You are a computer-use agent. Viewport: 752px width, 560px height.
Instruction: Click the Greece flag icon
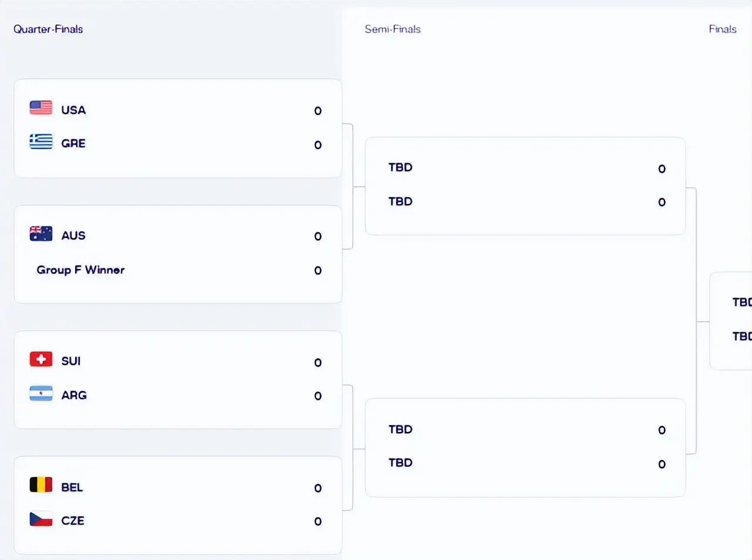click(x=41, y=141)
